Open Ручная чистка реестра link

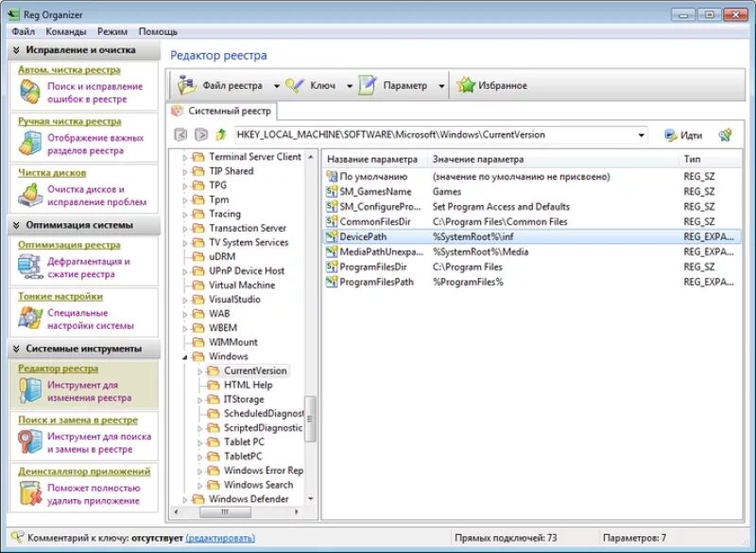70,122
